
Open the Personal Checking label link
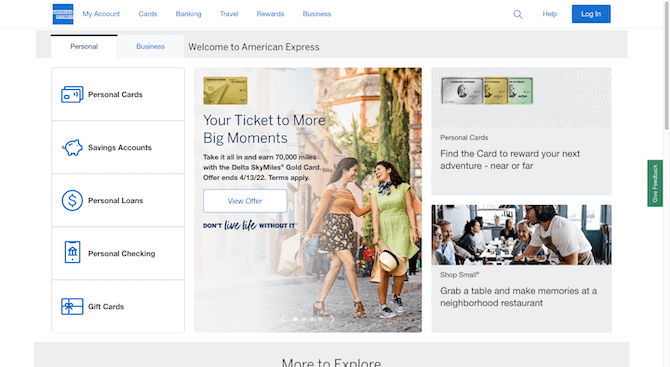tap(122, 253)
